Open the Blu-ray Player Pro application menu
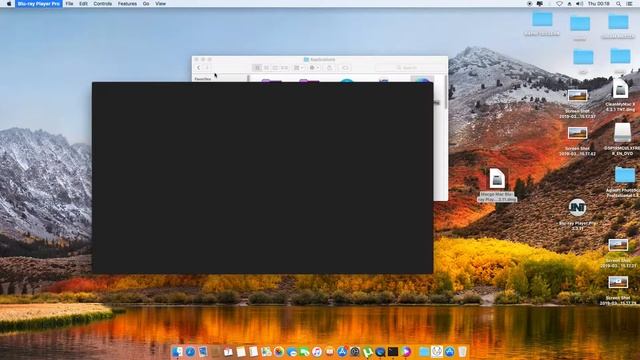640x360 pixels. click(39, 4)
